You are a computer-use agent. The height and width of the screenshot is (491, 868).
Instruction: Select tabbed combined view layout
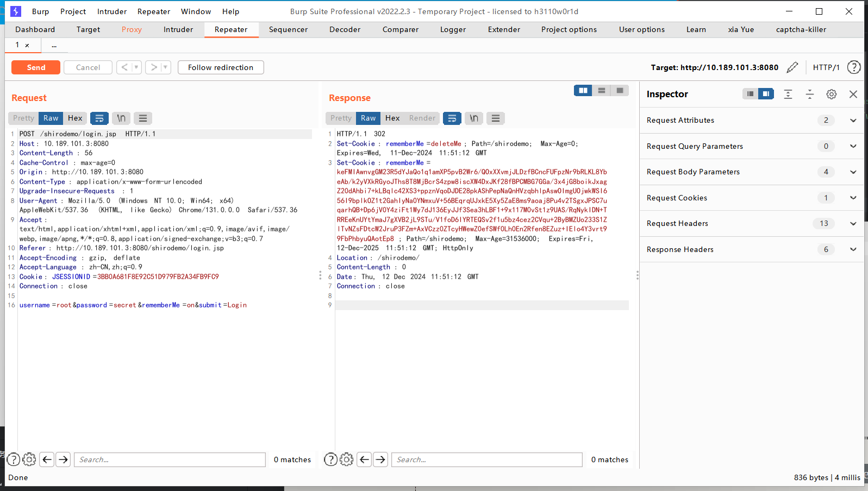click(620, 91)
